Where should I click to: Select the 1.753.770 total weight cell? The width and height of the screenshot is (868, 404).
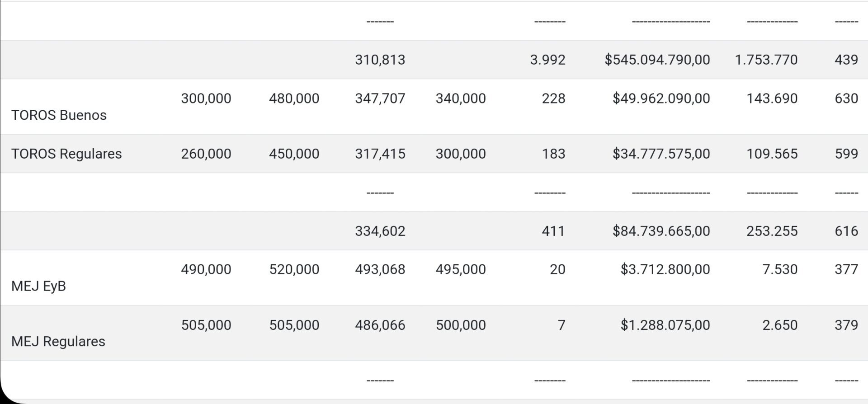766,60
